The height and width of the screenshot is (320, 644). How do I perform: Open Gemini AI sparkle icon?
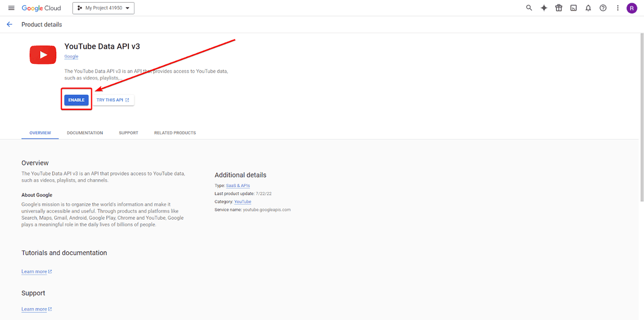click(x=544, y=8)
